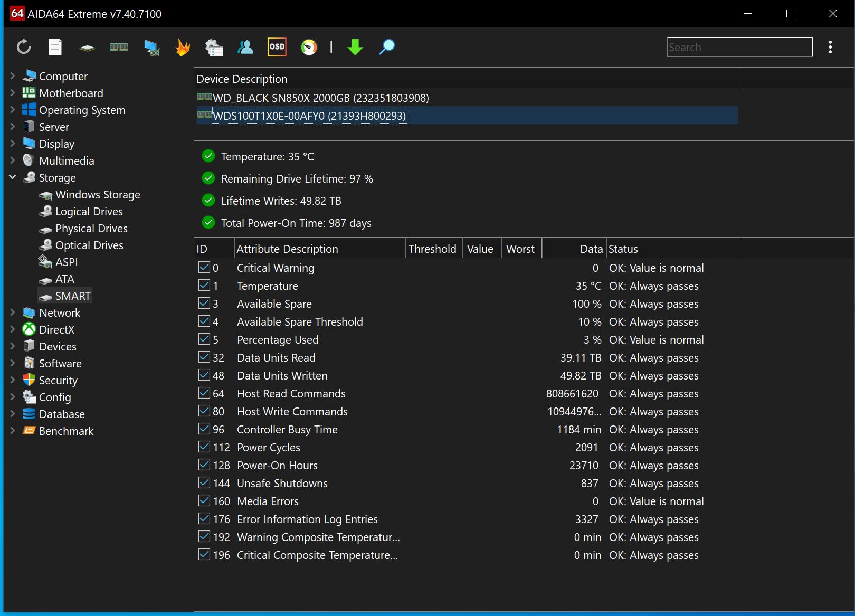Expand the Server tree node
This screenshot has width=855, height=616.
click(x=13, y=127)
